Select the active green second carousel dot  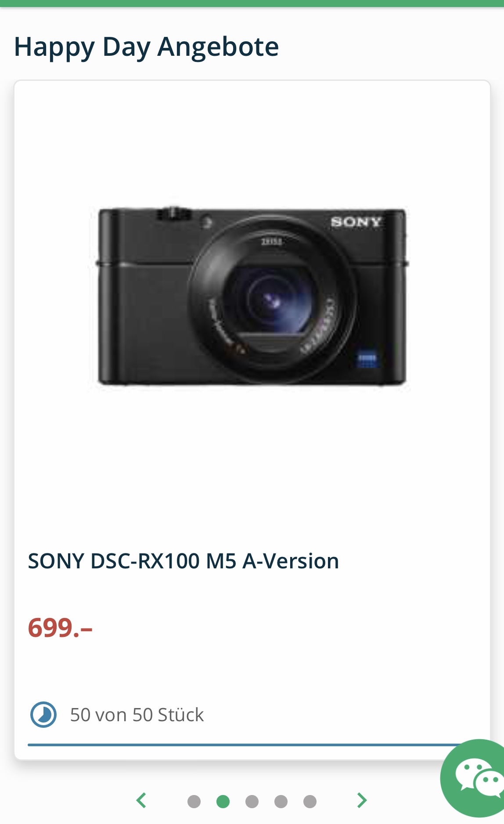click(223, 801)
